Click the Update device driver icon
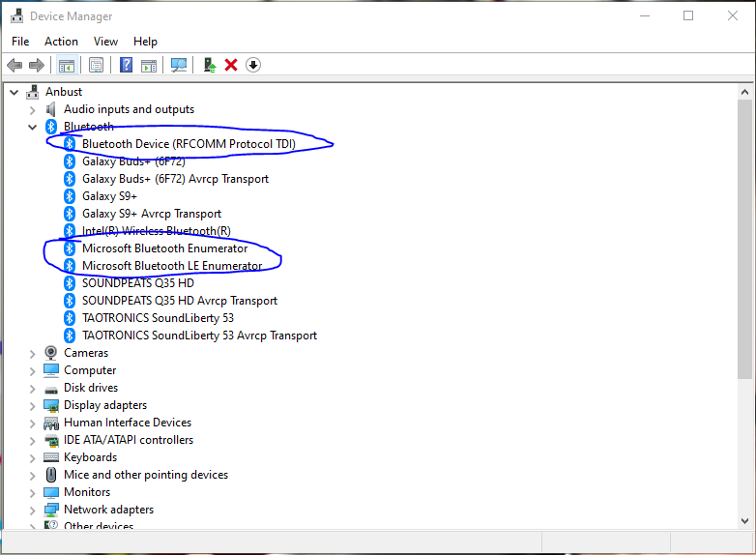 tap(209, 65)
